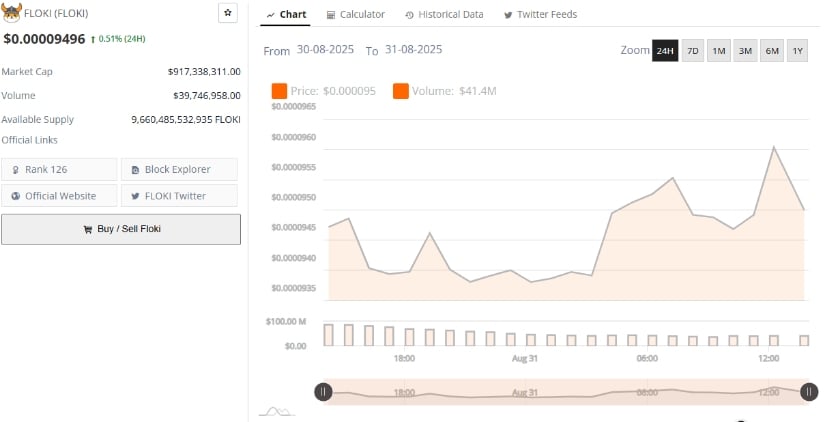Screen dimensions: 825x422
Task: Switch to the Chart tab
Action: 286,15
